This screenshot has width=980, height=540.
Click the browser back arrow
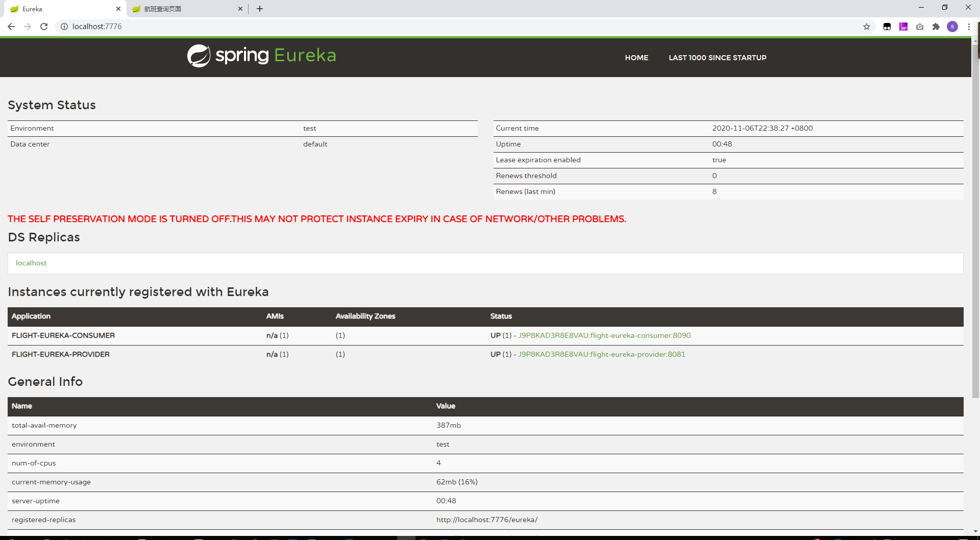tap(11, 27)
